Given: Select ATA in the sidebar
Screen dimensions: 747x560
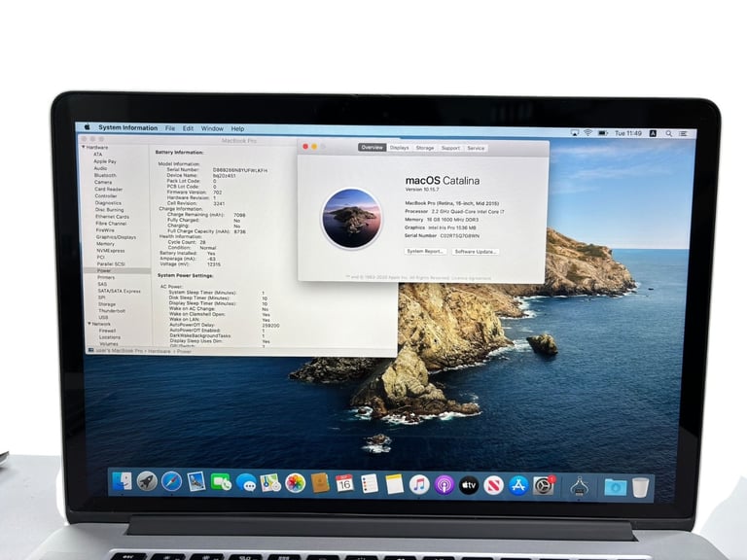Looking at the screenshot, I should [97, 155].
